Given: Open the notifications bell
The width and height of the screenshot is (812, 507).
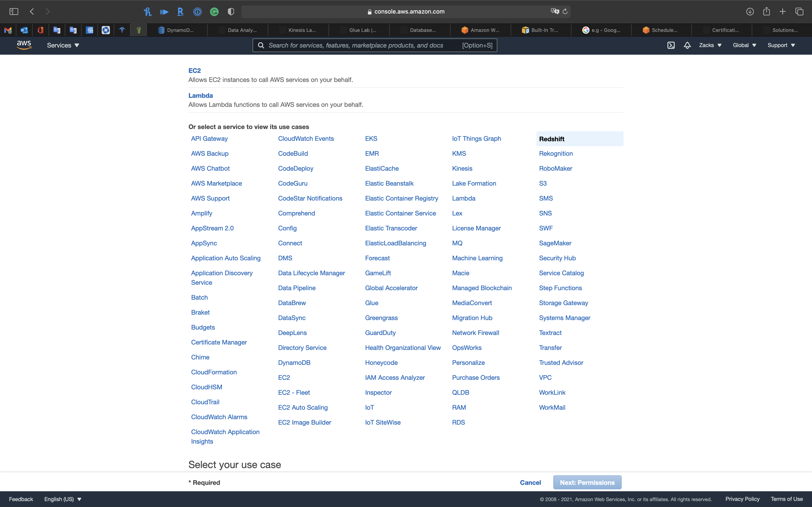Looking at the screenshot, I should [687, 45].
